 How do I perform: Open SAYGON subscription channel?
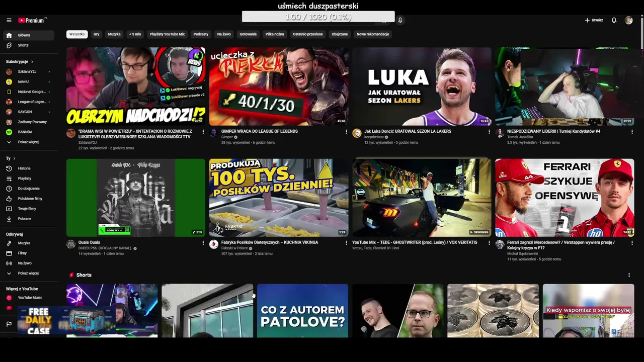click(x=28, y=112)
